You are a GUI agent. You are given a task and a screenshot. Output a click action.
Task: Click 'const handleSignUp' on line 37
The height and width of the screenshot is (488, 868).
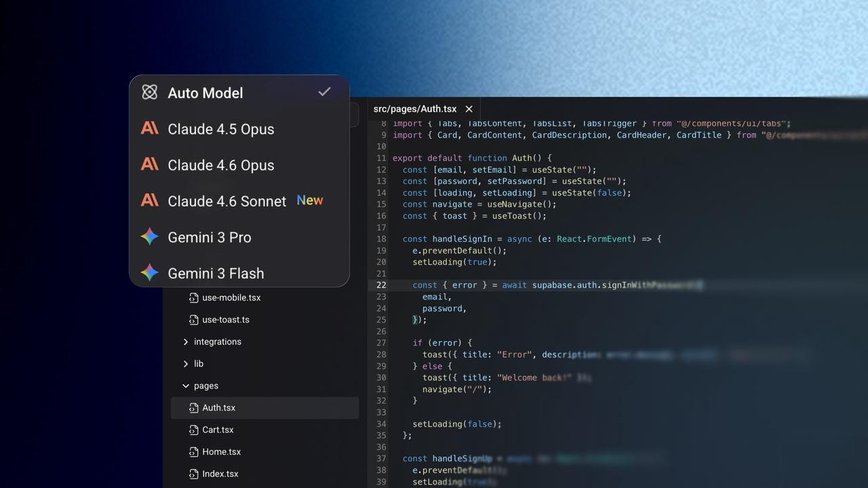[x=448, y=459]
